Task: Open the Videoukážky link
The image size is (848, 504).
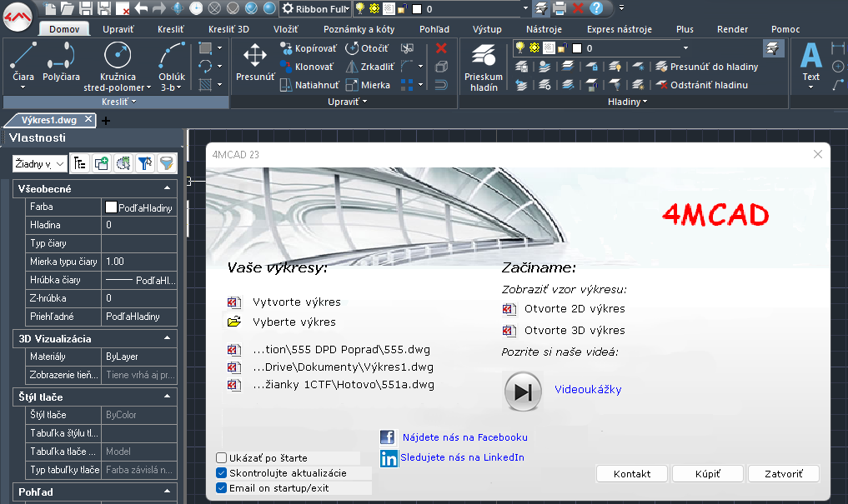Action: pos(588,390)
